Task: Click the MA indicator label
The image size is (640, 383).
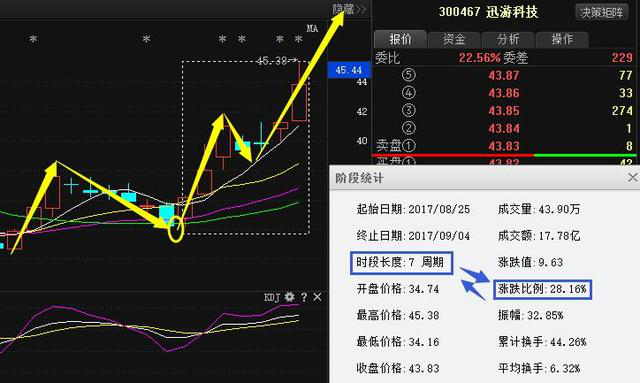Action: click(x=312, y=28)
